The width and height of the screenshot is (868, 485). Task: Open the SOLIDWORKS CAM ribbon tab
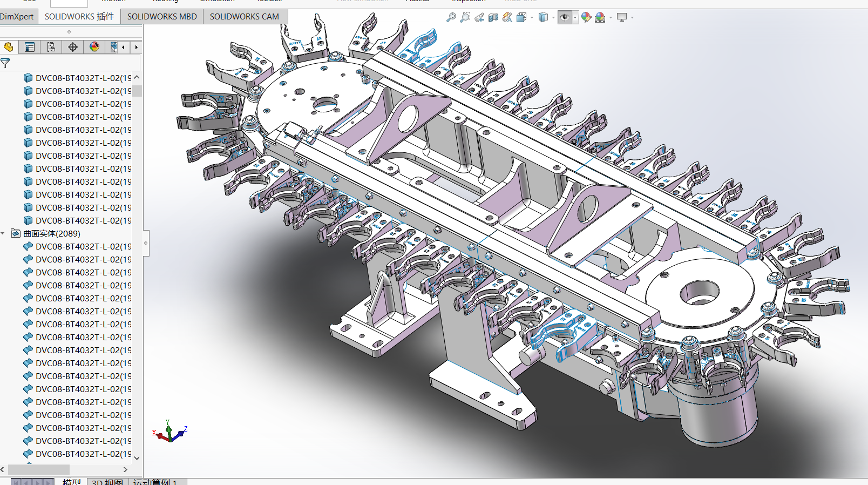(x=245, y=16)
